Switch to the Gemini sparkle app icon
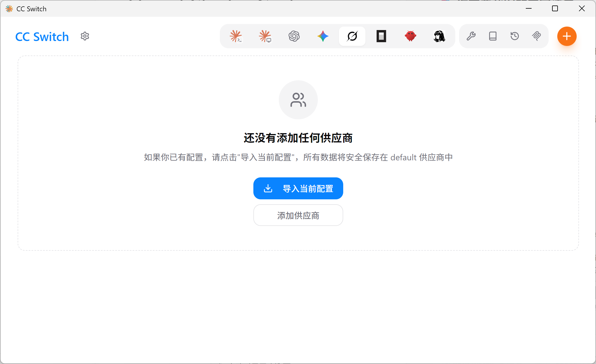Image resolution: width=596 pixels, height=364 pixels. tap(323, 36)
